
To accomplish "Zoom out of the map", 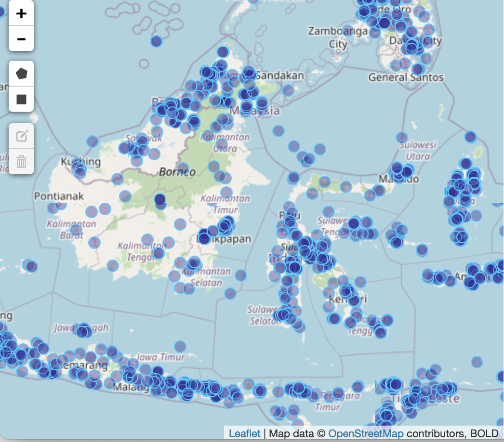I will point(21,39).
